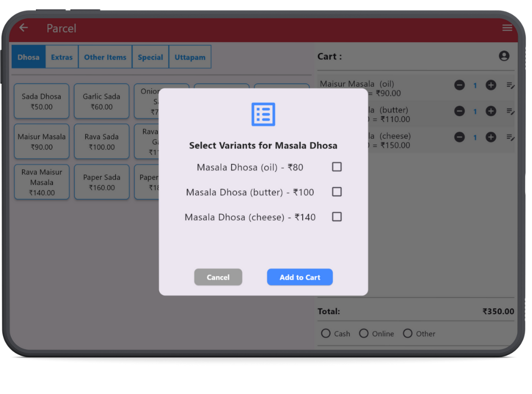Screen dimensions: 532x394
Task: Click the customer account icon in Cart
Action: [x=504, y=56]
